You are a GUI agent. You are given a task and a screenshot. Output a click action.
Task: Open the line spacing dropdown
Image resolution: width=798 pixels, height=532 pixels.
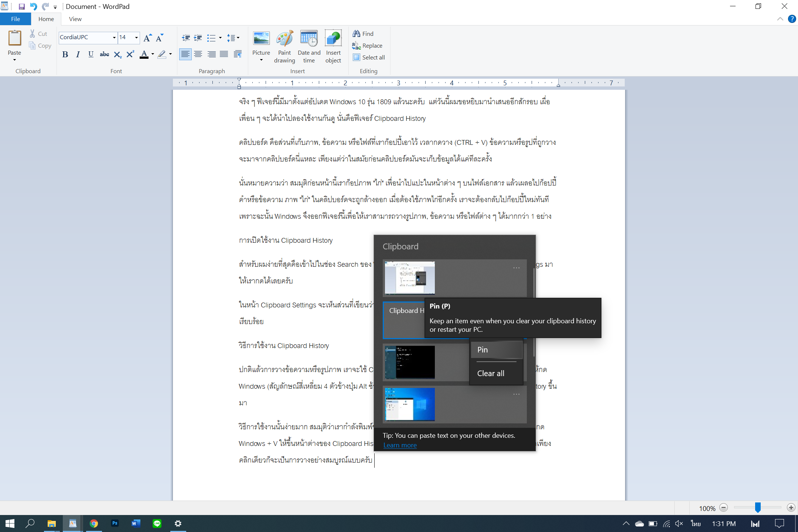point(233,37)
